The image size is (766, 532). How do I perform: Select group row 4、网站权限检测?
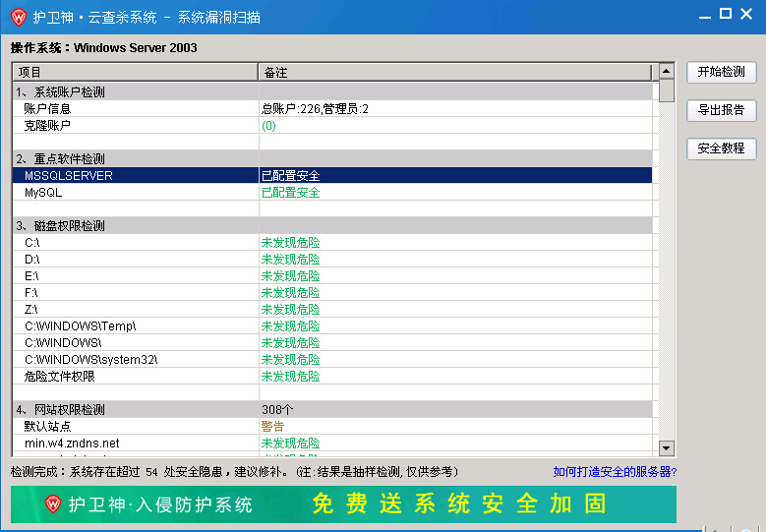(x=332, y=409)
